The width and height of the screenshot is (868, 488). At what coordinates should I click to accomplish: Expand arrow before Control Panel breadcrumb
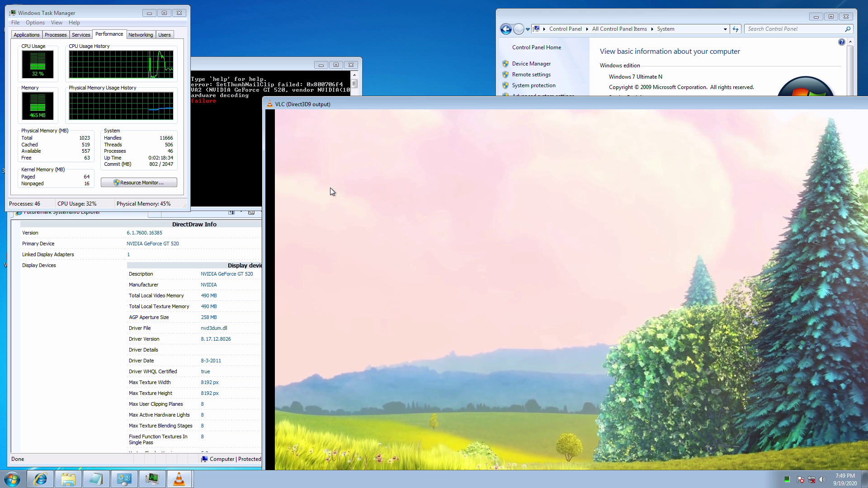click(544, 29)
